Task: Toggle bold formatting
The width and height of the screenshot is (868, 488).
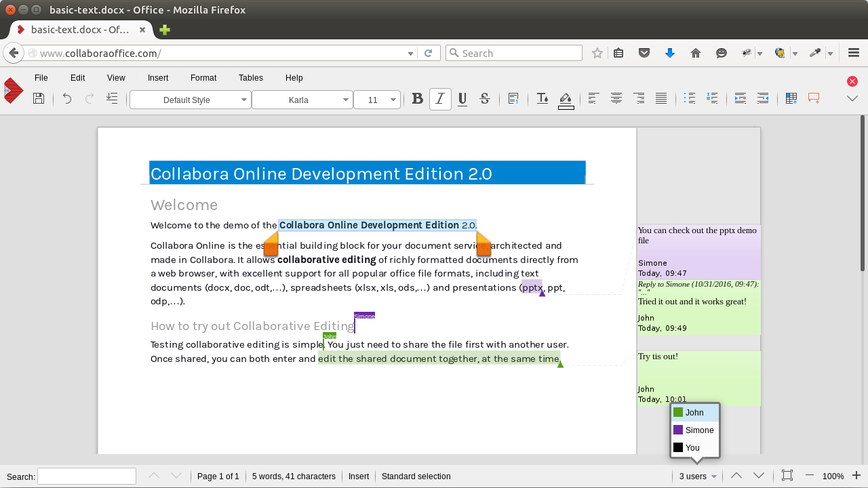Action: [418, 99]
